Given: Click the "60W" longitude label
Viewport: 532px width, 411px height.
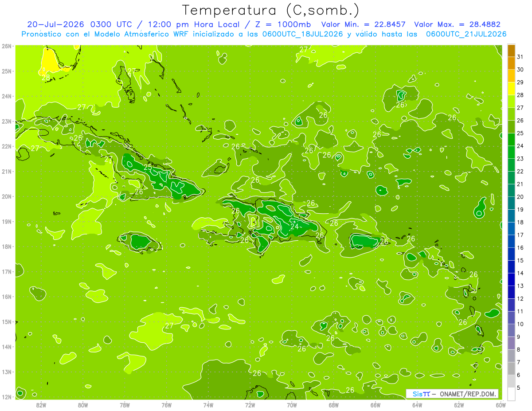Looking at the screenshot, I should pyautogui.click(x=501, y=405).
